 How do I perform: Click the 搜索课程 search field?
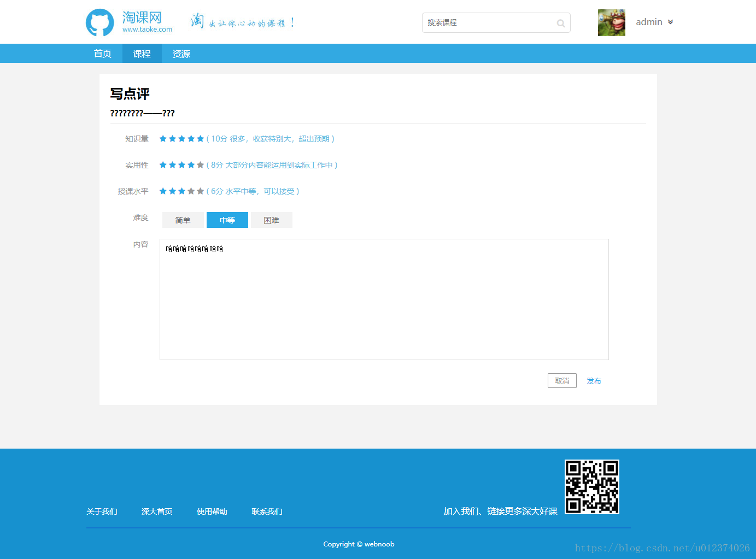point(496,22)
